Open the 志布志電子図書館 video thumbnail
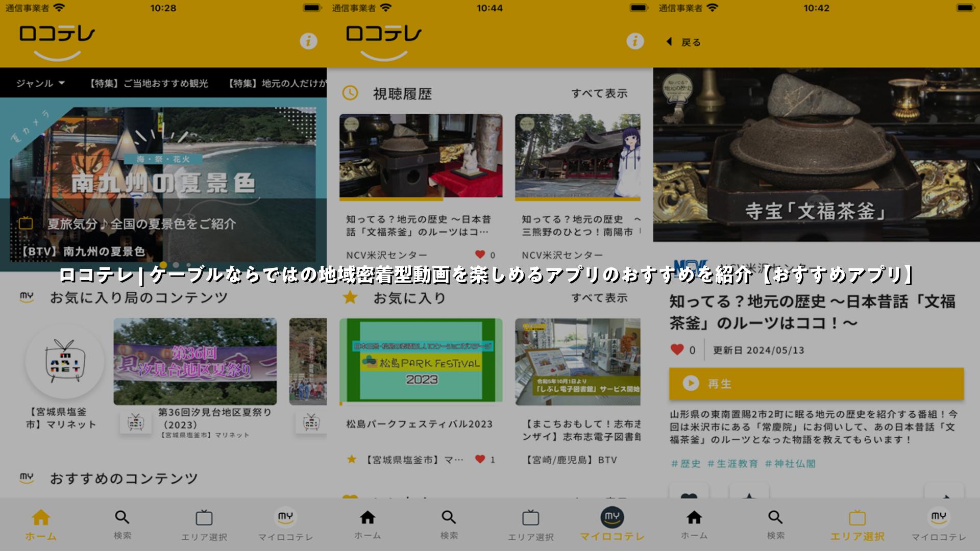 click(x=577, y=361)
